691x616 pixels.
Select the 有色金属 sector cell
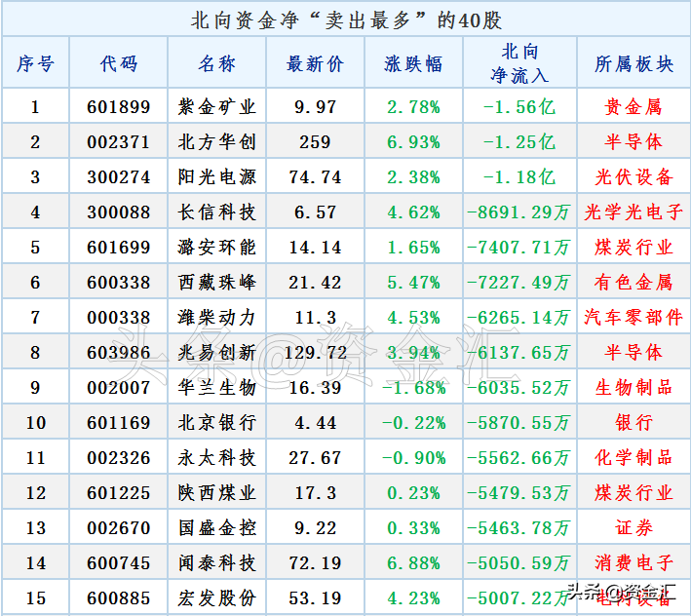634,283
